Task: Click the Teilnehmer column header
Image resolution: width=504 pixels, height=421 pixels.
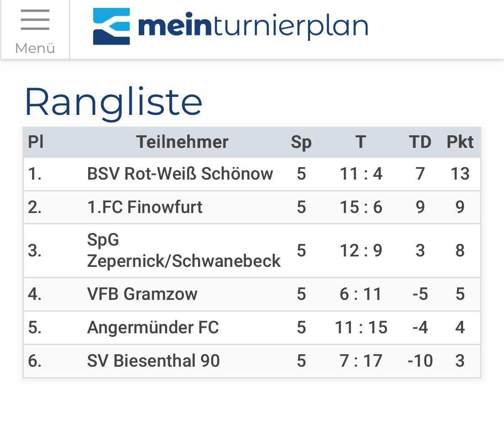Action: pyautogui.click(x=182, y=142)
